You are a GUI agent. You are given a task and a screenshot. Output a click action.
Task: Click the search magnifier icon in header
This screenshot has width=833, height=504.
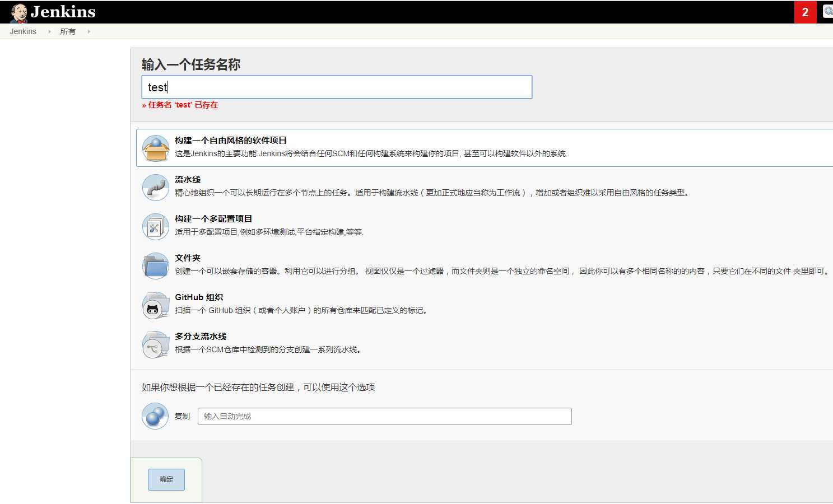pos(828,11)
